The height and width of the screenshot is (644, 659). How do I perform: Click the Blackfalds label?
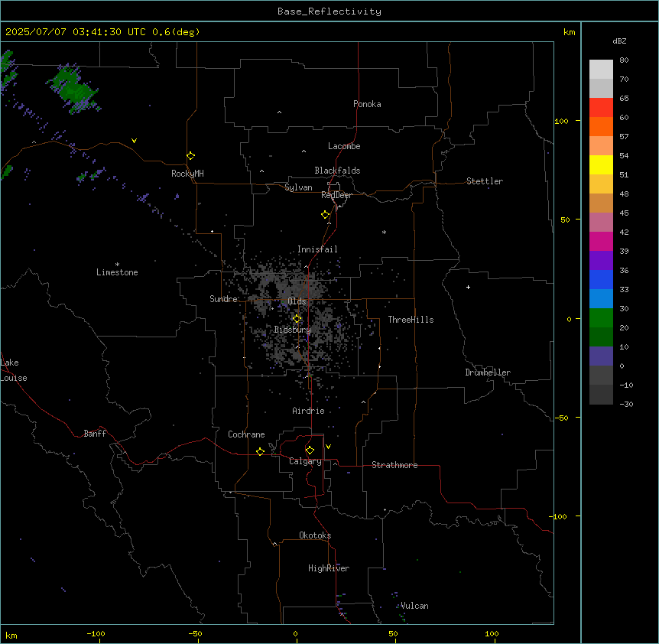point(337,171)
